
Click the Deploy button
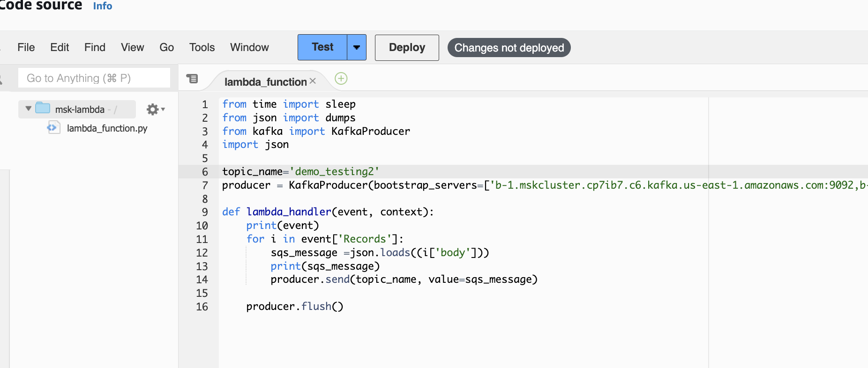click(x=407, y=47)
